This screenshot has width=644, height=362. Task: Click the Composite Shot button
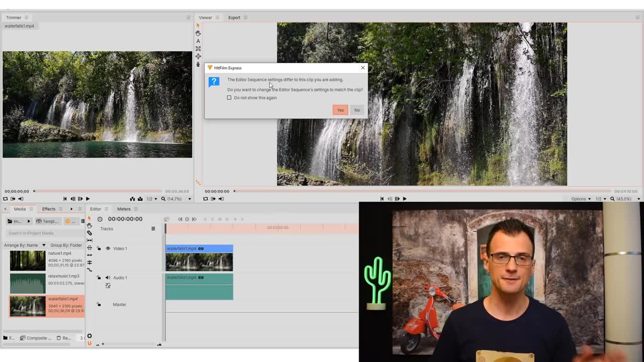coord(36,338)
